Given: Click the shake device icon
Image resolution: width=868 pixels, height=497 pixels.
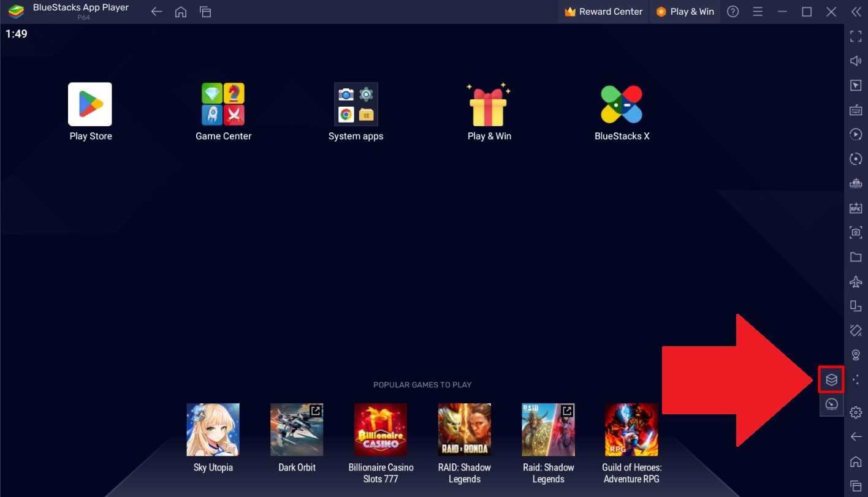Looking at the screenshot, I should 856,330.
